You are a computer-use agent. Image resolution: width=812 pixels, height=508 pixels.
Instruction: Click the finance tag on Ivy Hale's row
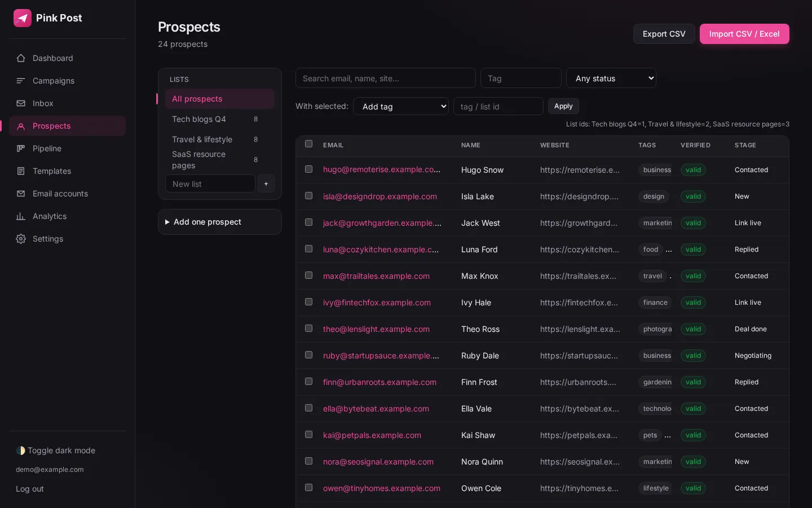655,303
